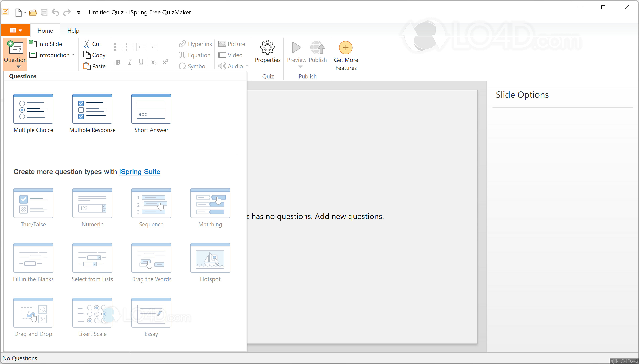The image size is (639, 364).
Task: Open the iSpring Suite link
Action: click(139, 172)
